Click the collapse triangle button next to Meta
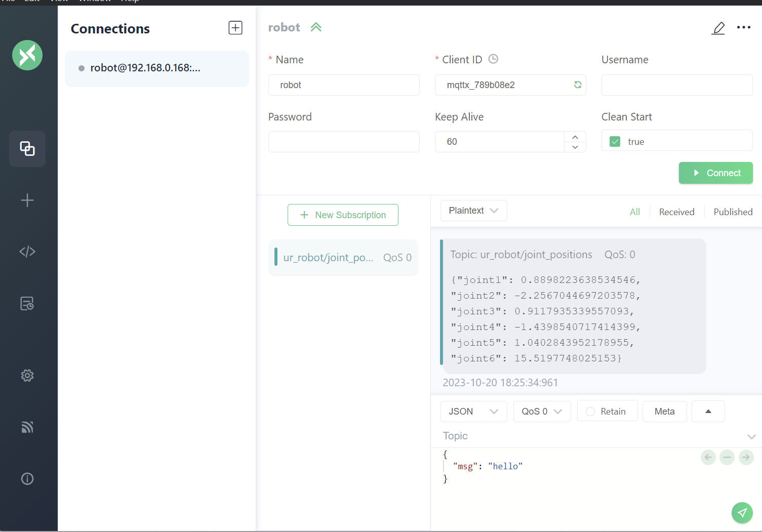The image size is (762, 532). [708, 412]
